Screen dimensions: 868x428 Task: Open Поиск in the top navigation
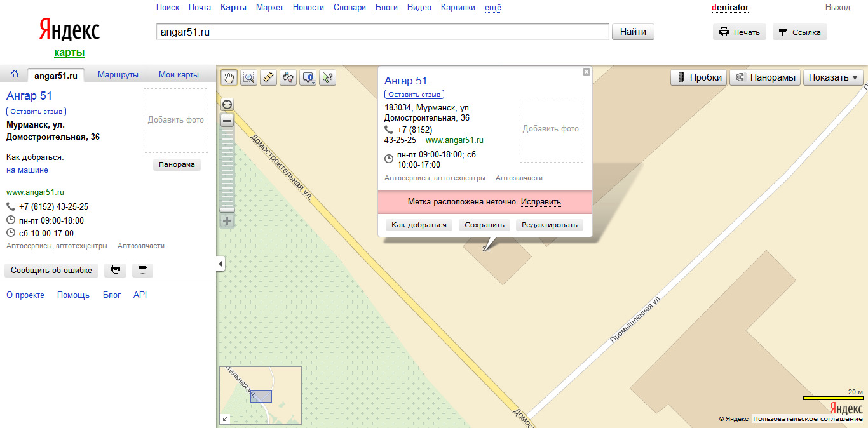coord(168,8)
